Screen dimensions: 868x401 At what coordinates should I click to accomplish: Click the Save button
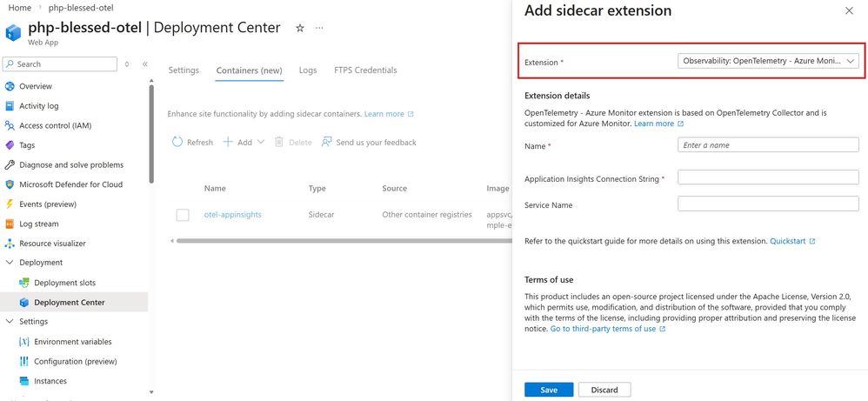tap(548, 390)
